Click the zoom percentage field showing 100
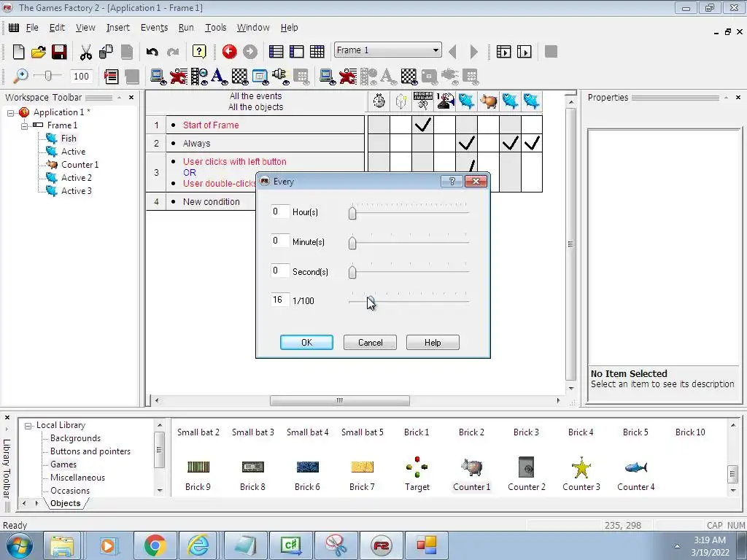The height and width of the screenshot is (560, 747). (81, 76)
